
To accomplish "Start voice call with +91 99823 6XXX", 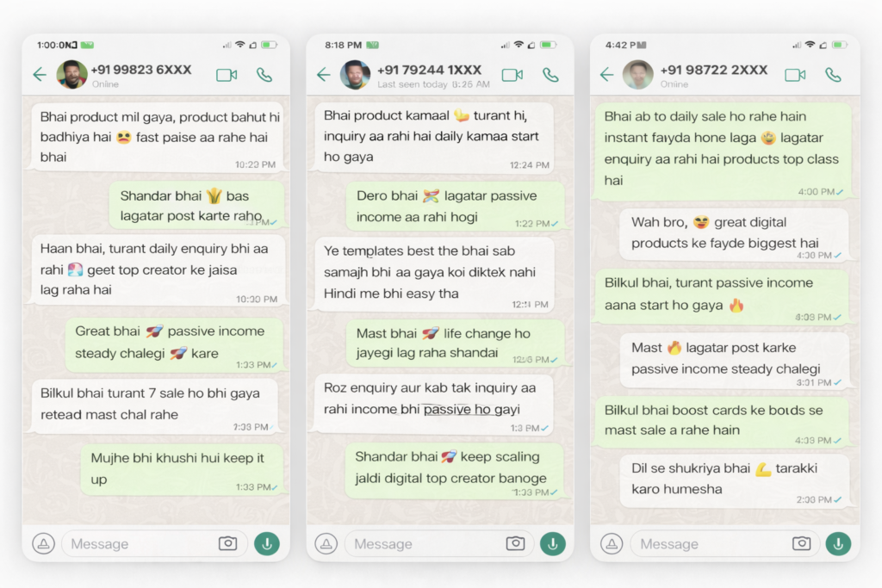I will click(264, 75).
